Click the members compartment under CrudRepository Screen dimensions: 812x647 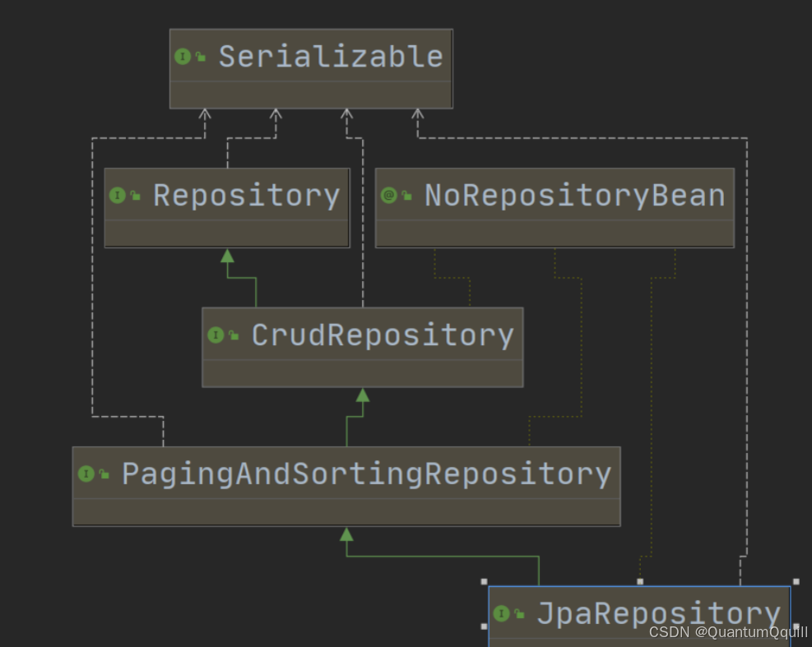click(x=363, y=372)
